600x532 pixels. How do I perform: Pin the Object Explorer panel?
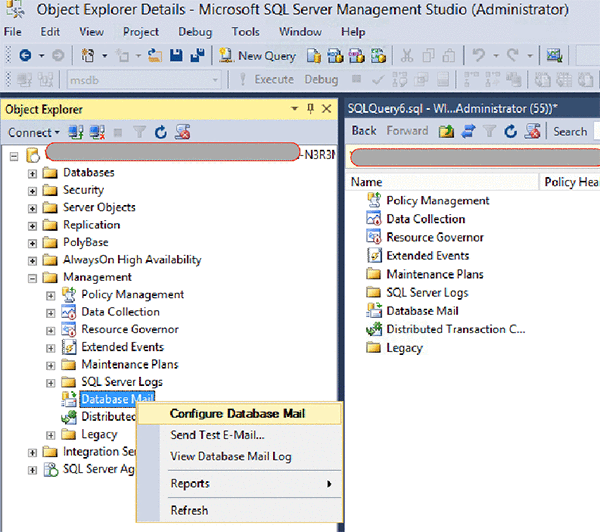310,109
